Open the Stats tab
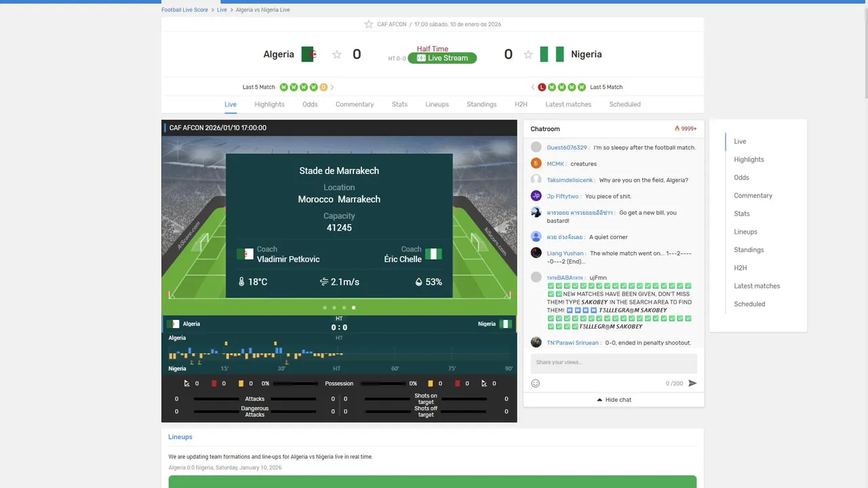This screenshot has height=488, width=868. point(399,104)
